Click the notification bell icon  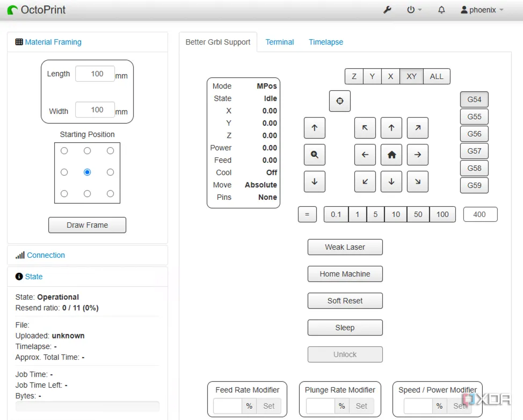click(441, 10)
